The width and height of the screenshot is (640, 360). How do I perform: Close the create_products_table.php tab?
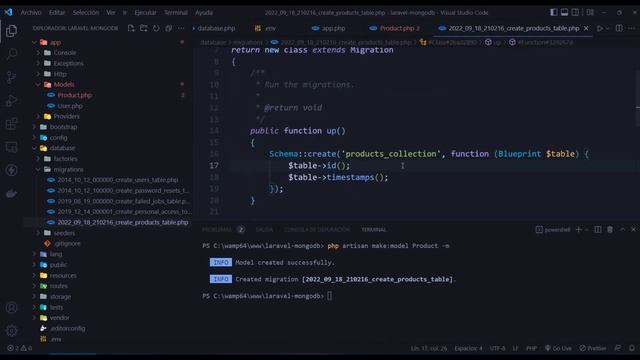tap(586, 28)
